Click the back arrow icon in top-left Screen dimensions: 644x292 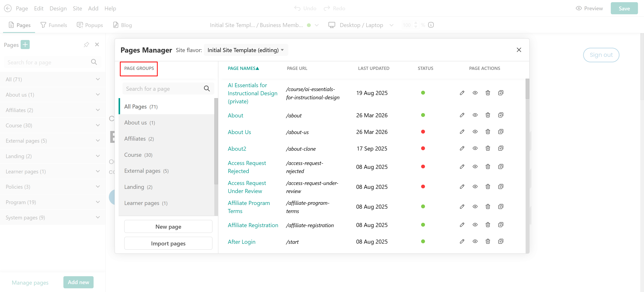coord(8,8)
